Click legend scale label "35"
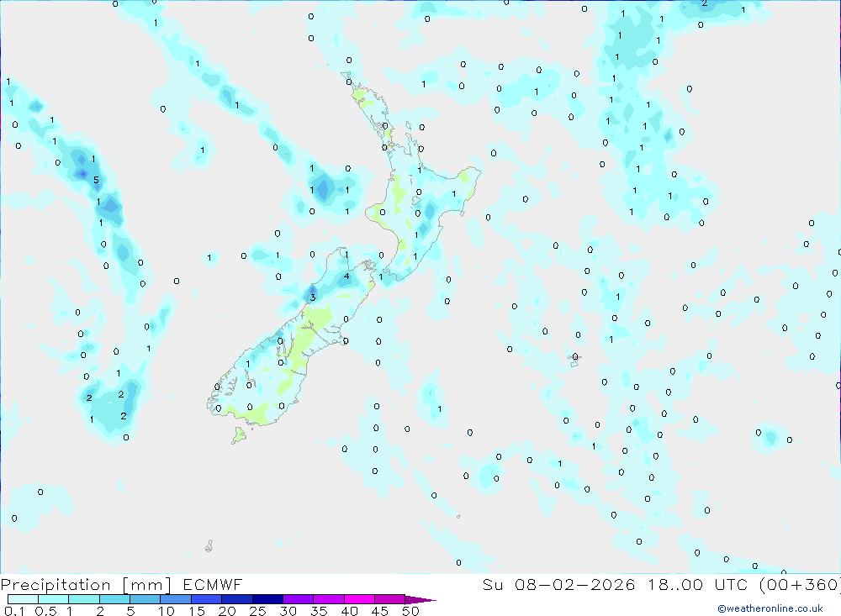The width and height of the screenshot is (841, 616). coord(319,611)
